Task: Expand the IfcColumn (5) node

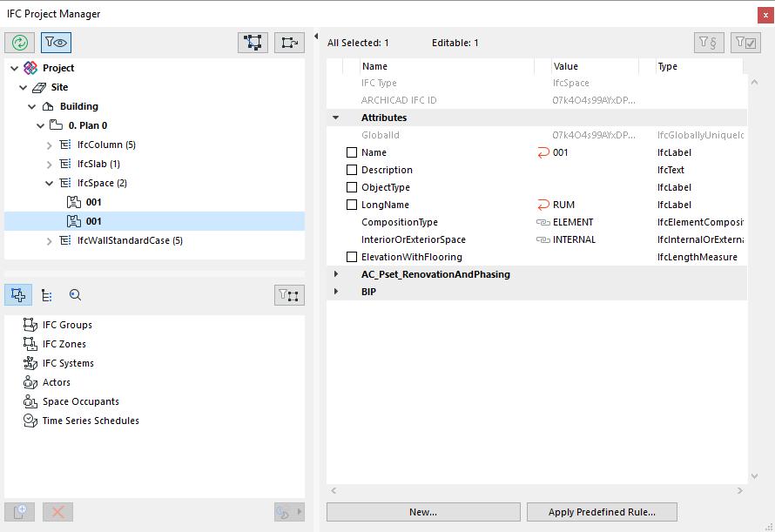Action: click(49, 145)
